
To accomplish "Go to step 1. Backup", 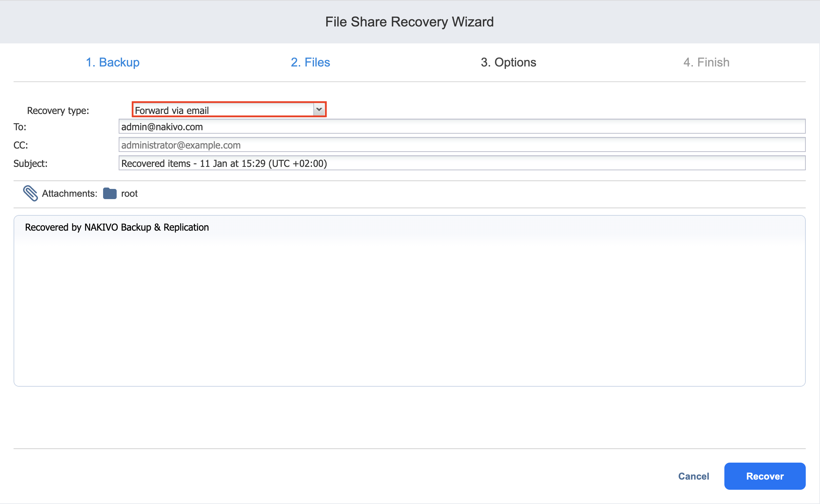I will pyautogui.click(x=113, y=62).
